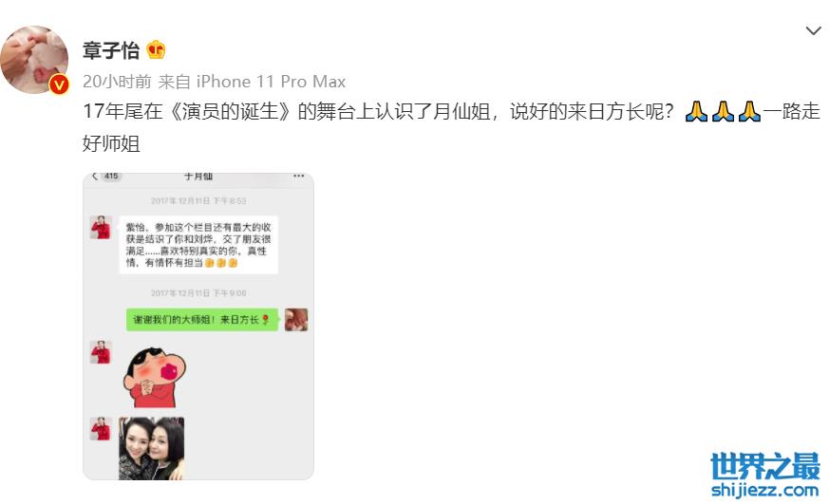Click the crown membership icon beside username
Viewport: 829px width, 504px height.
pos(156,50)
